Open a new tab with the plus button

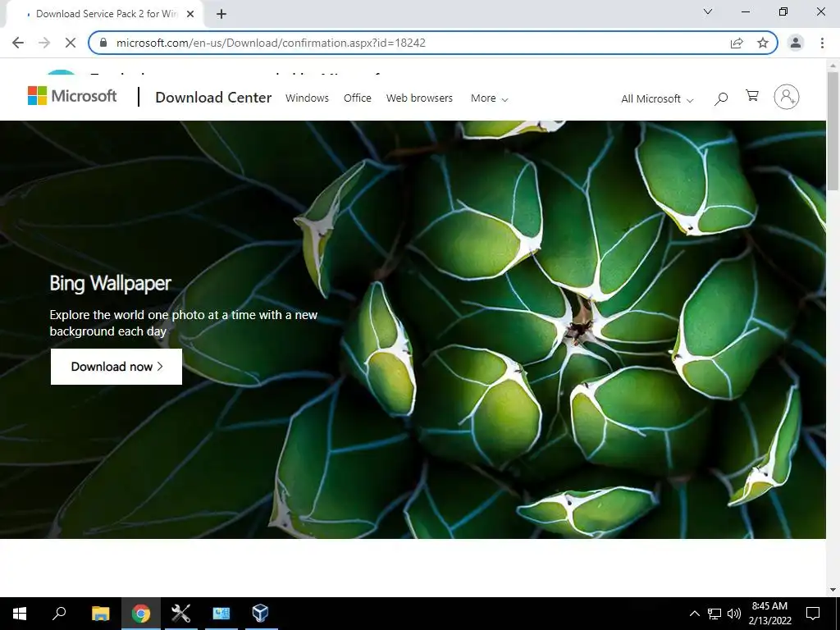221,15
